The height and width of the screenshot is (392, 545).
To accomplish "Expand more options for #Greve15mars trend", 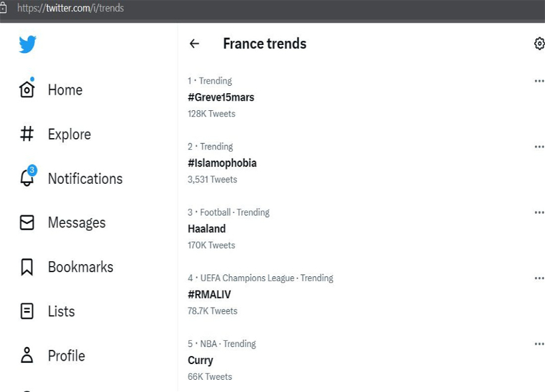I will pos(539,80).
